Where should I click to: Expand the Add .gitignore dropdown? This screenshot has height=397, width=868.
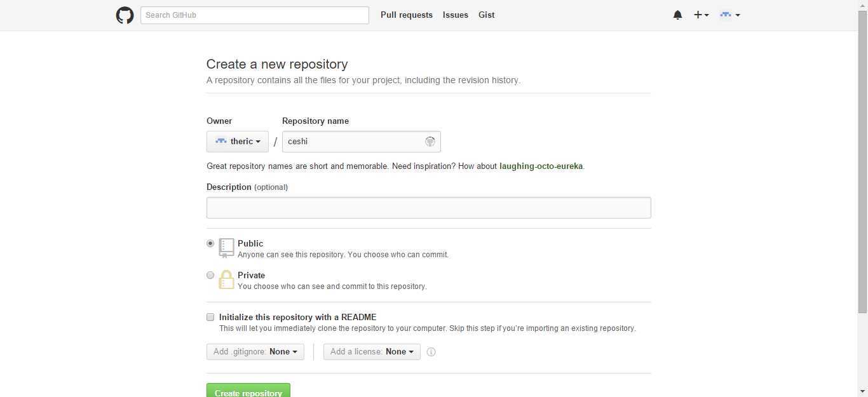click(x=255, y=352)
